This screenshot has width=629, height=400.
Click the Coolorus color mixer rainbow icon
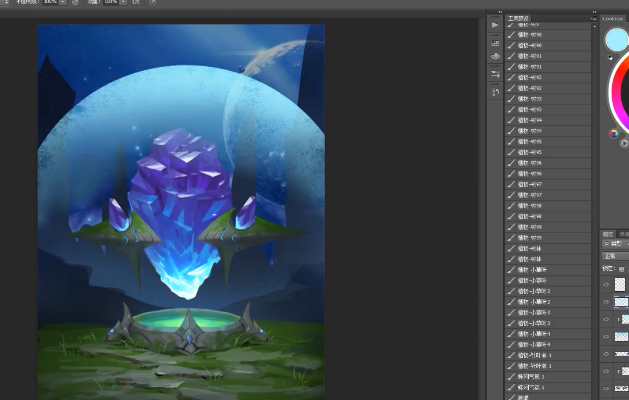pos(613,134)
